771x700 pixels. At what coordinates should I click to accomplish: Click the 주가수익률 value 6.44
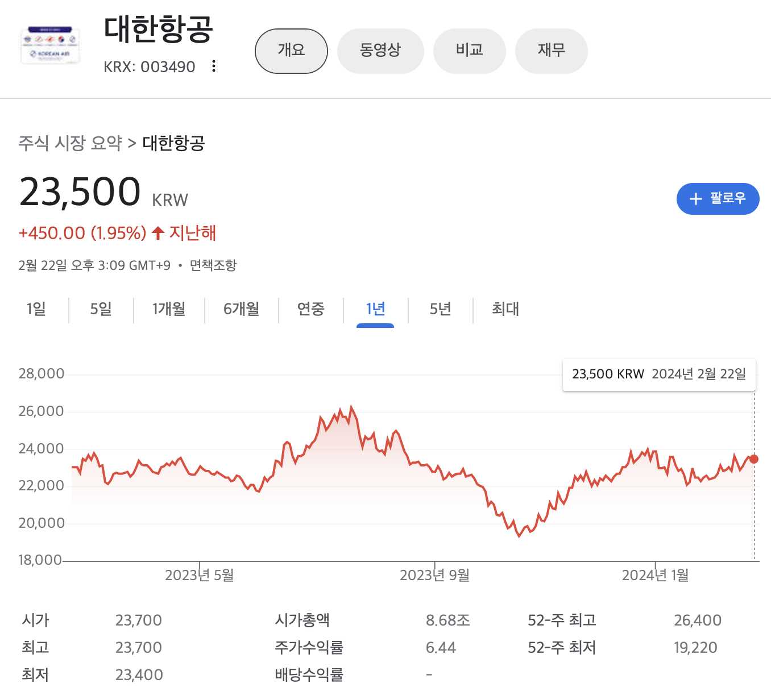[x=441, y=648]
